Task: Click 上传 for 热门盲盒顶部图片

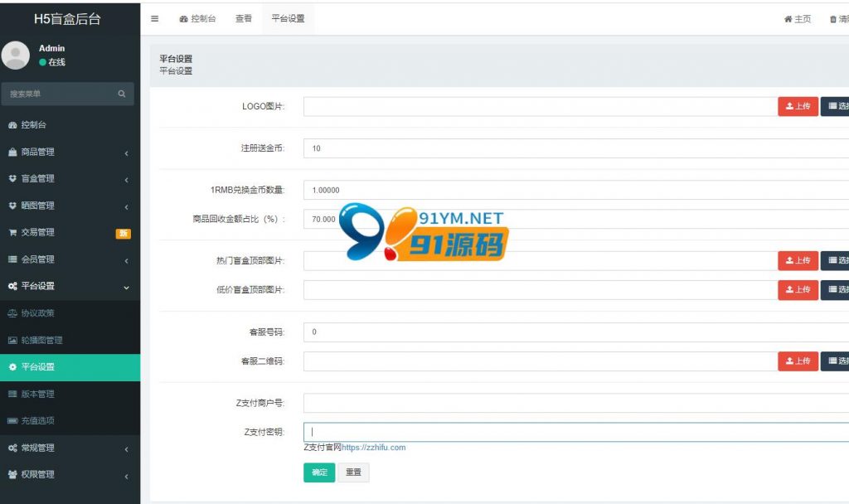Action: point(798,260)
